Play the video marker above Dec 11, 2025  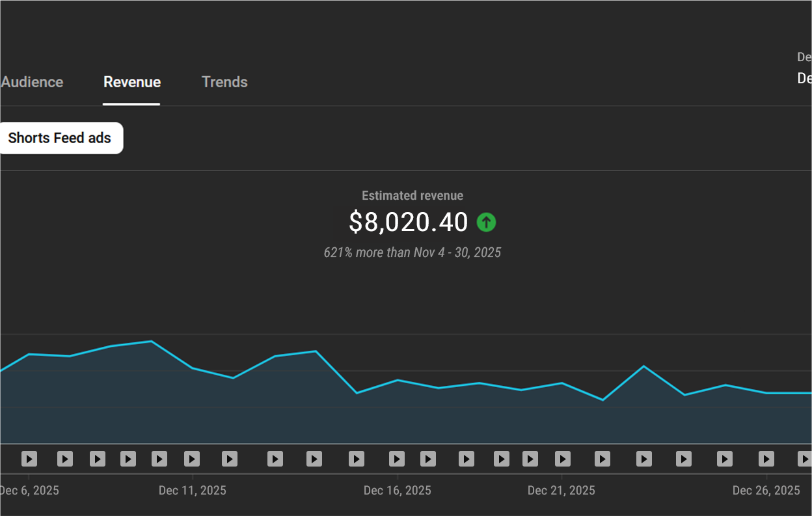(192, 459)
